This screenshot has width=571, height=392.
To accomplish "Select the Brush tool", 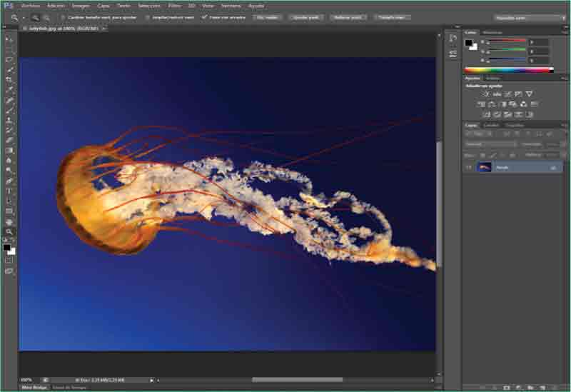I will (x=9, y=111).
